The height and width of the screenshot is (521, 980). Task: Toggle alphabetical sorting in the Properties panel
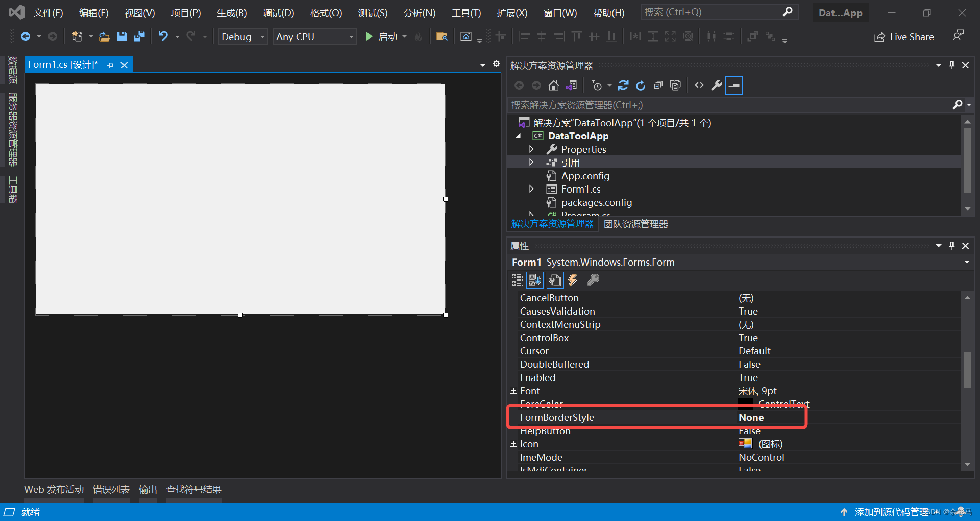point(535,280)
